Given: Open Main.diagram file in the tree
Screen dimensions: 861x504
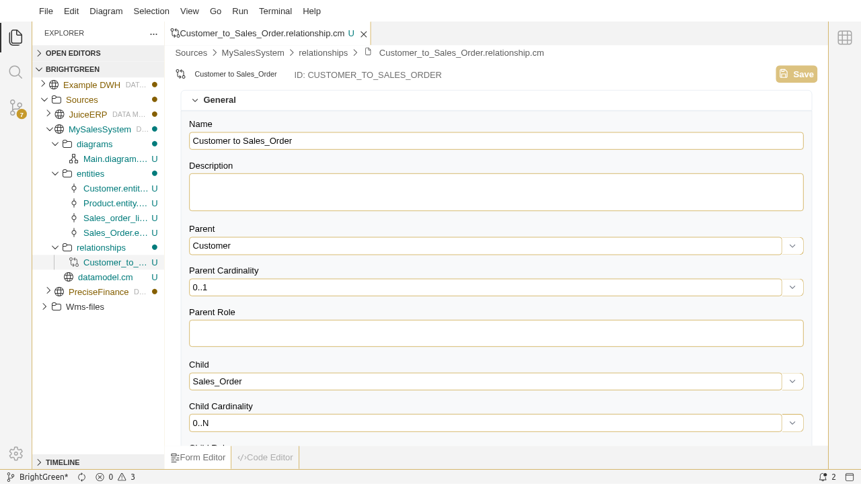Looking at the screenshot, I should (x=114, y=159).
